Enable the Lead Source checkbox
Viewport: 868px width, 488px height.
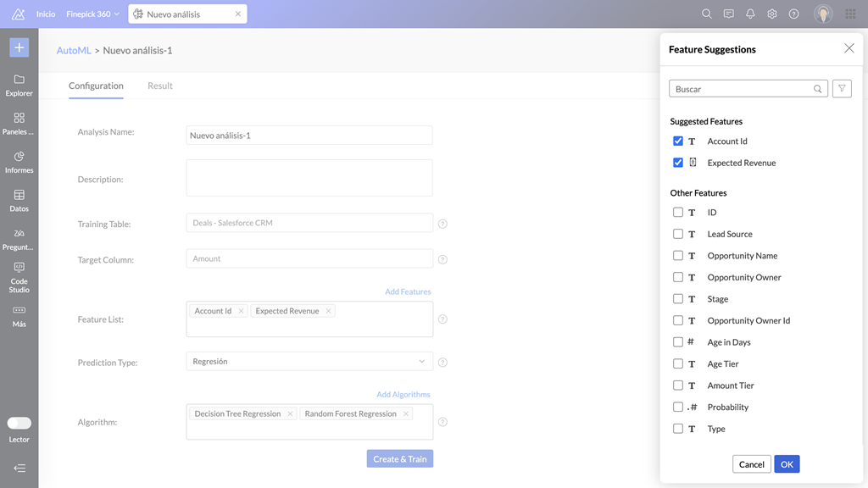point(678,234)
